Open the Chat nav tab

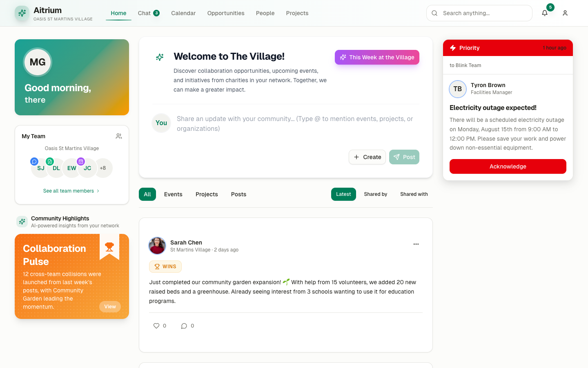(149, 13)
